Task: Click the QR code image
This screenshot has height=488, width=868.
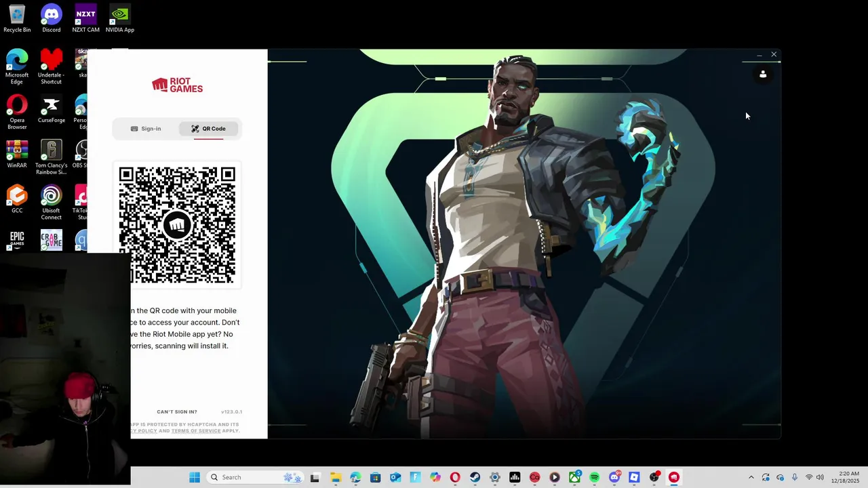Action: point(177,225)
